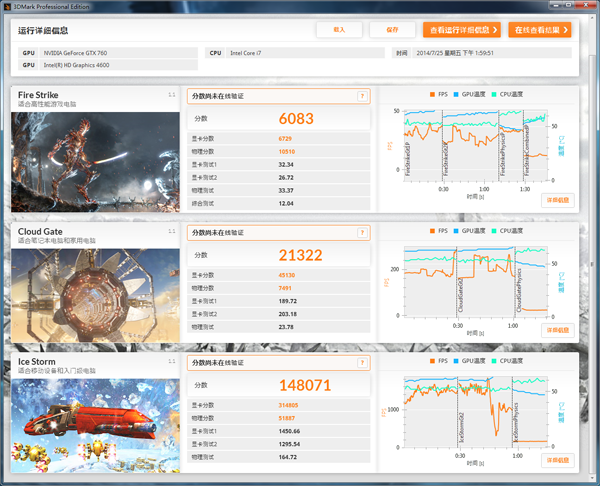Click GPU温度 blue legend swatch in Ice Storm chart
This screenshot has height=486, width=600.
coord(456,361)
